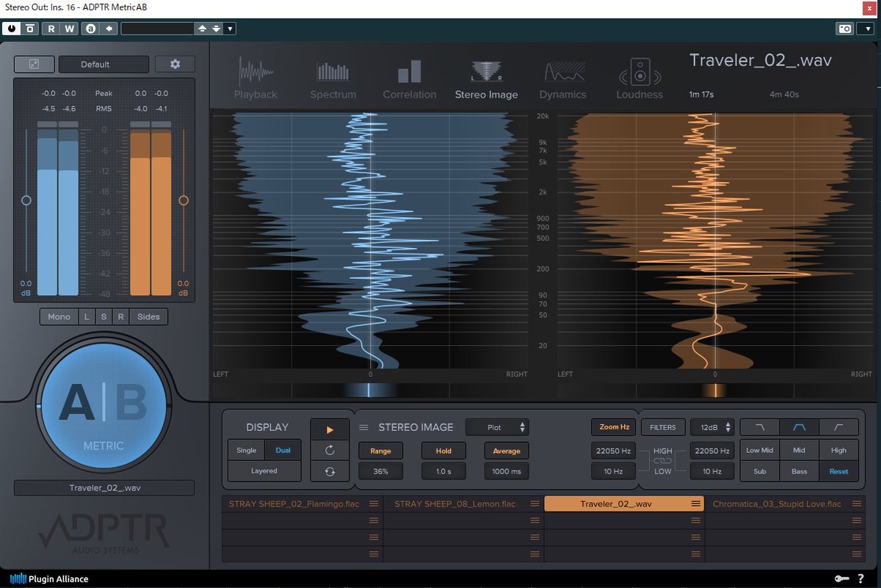Switch to the Correlation view

[x=410, y=79]
